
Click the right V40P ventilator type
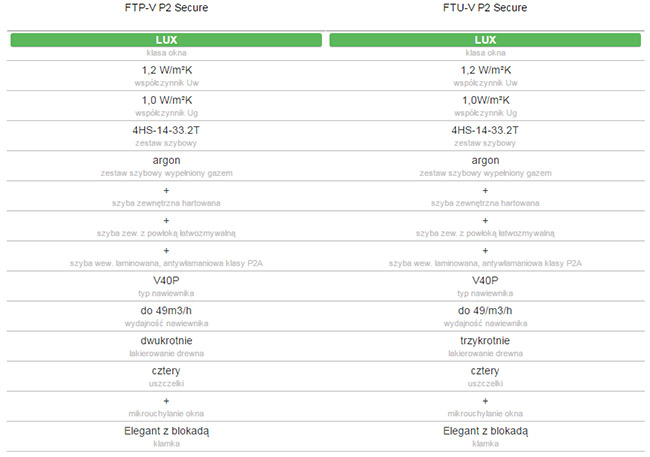point(485,281)
